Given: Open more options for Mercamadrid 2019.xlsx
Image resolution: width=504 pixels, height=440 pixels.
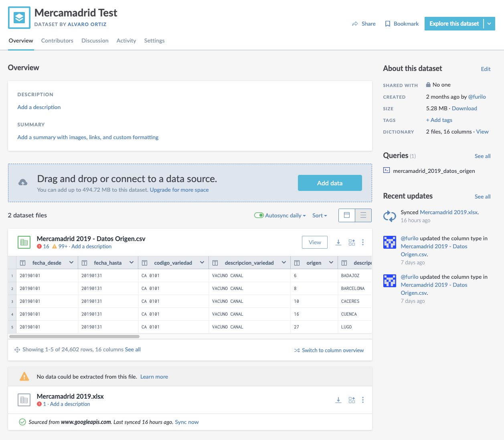Looking at the screenshot, I should tap(363, 400).
